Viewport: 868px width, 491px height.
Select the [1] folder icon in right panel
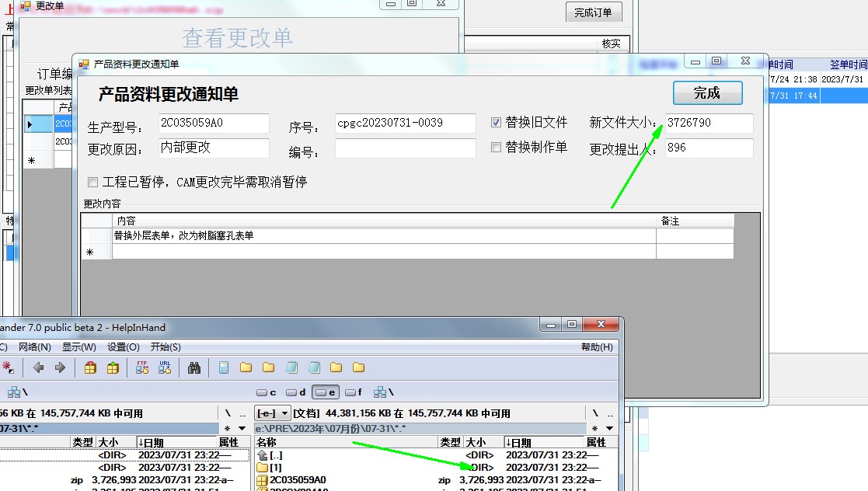point(263,468)
